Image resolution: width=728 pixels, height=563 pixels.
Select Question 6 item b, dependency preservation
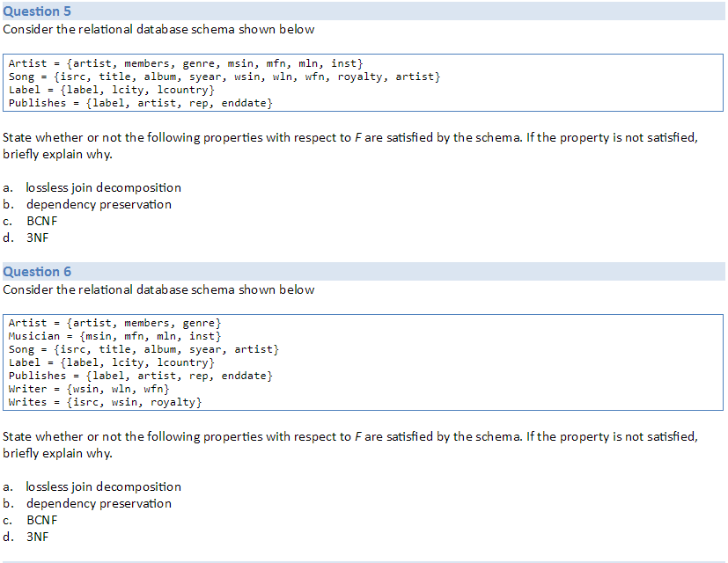click(99, 503)
